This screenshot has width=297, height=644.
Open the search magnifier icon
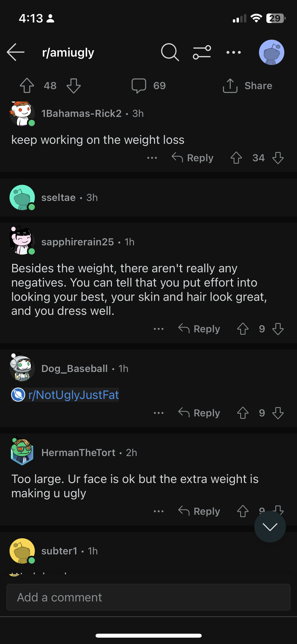[170, 52]
